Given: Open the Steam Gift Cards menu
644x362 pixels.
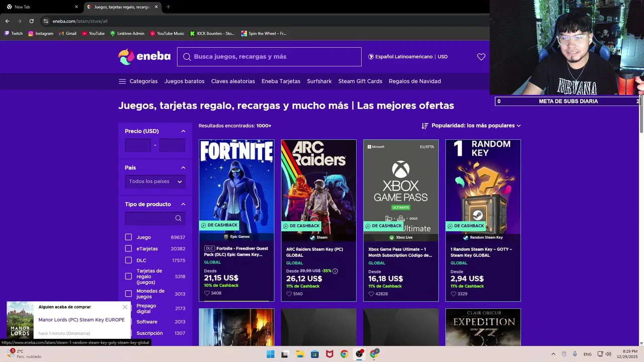Looking at the screenshot, I should click(x=360, y=81).
